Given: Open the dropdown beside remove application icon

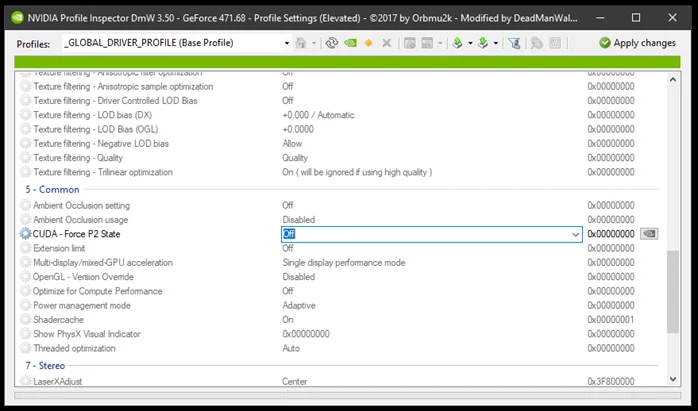Looking at the screenshot, I should pyautogui.click(x=440, y=43).
